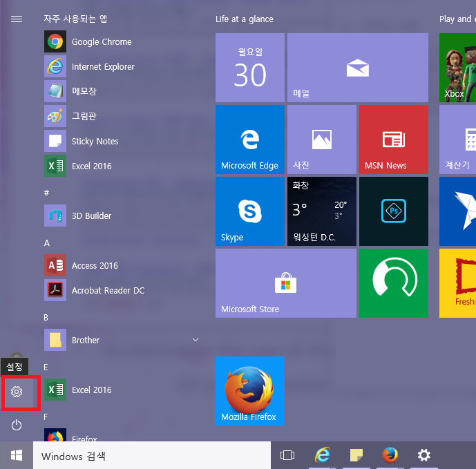This screenshot has height=469, width=476.
Task: Open Internet Explorer from the taskbar
Action: coord(322,455)
